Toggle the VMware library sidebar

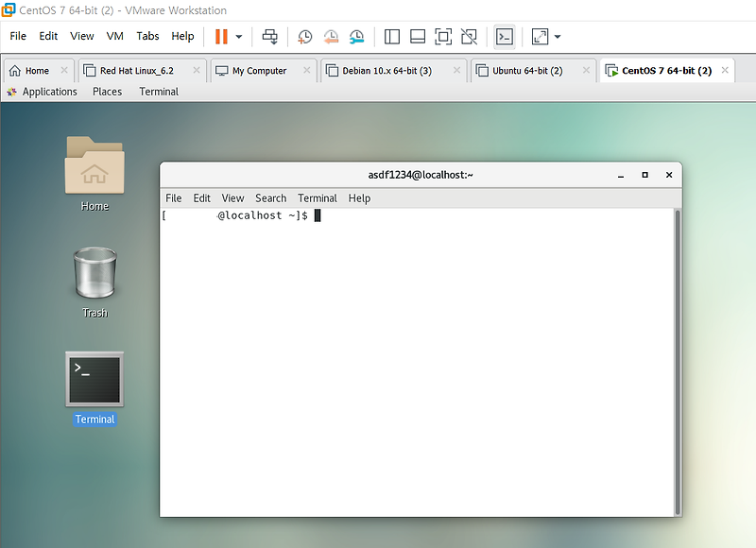(392, 36)
